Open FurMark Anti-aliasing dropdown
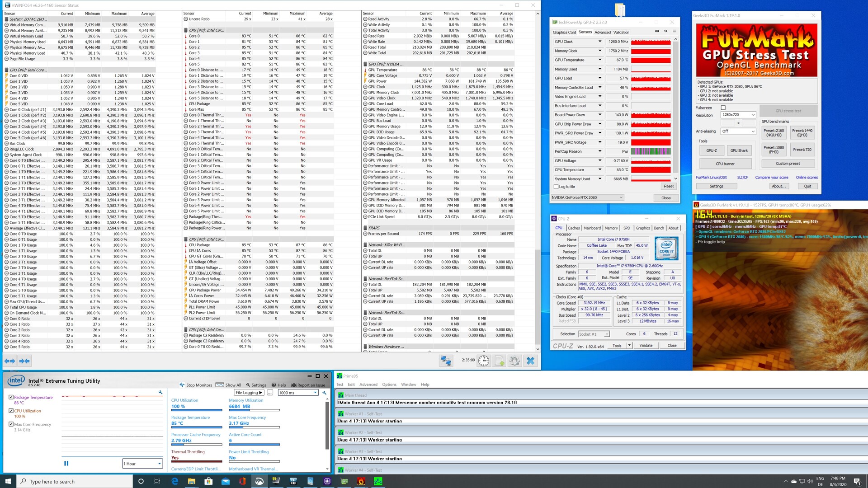Image resolution: width=868 pixels, height=488 pixels. tap(738, 131)
